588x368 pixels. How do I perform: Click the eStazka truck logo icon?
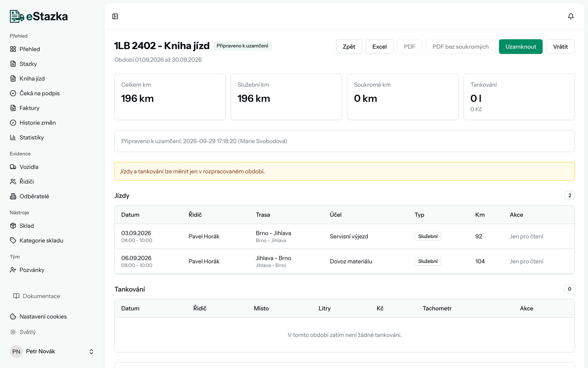[17, 16]
